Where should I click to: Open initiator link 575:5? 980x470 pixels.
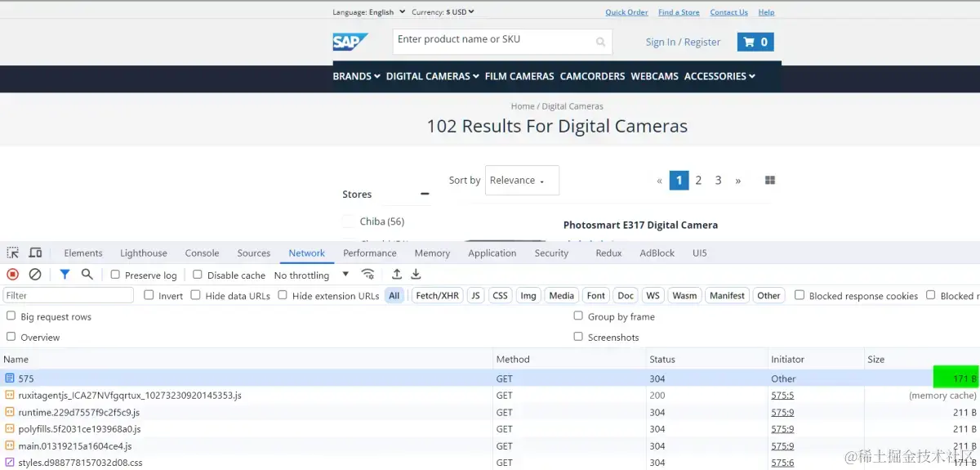[782, 396]
